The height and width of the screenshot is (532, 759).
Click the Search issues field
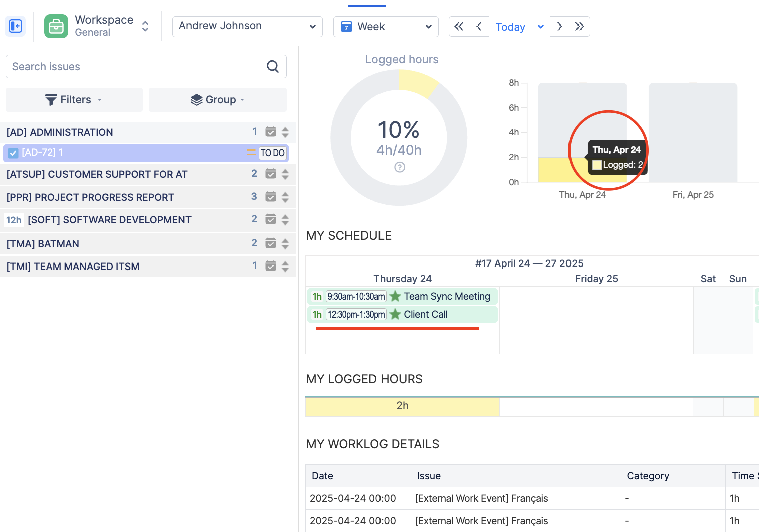coord(135,67)
